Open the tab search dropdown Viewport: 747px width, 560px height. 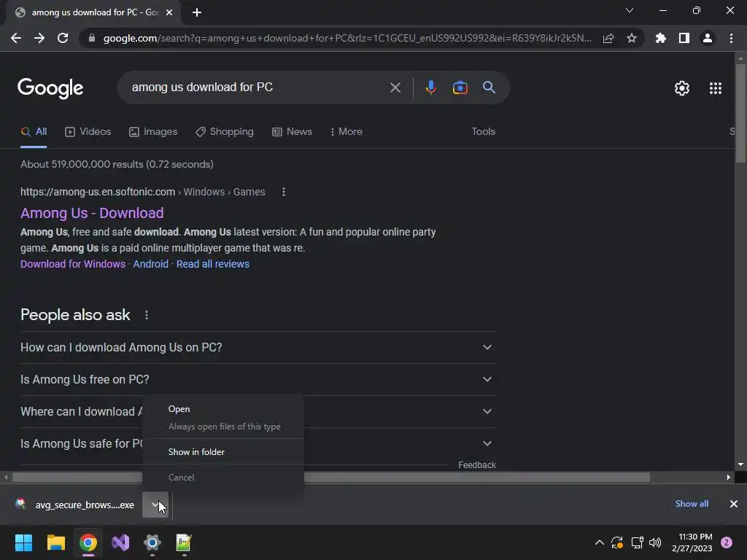[630, 10]
